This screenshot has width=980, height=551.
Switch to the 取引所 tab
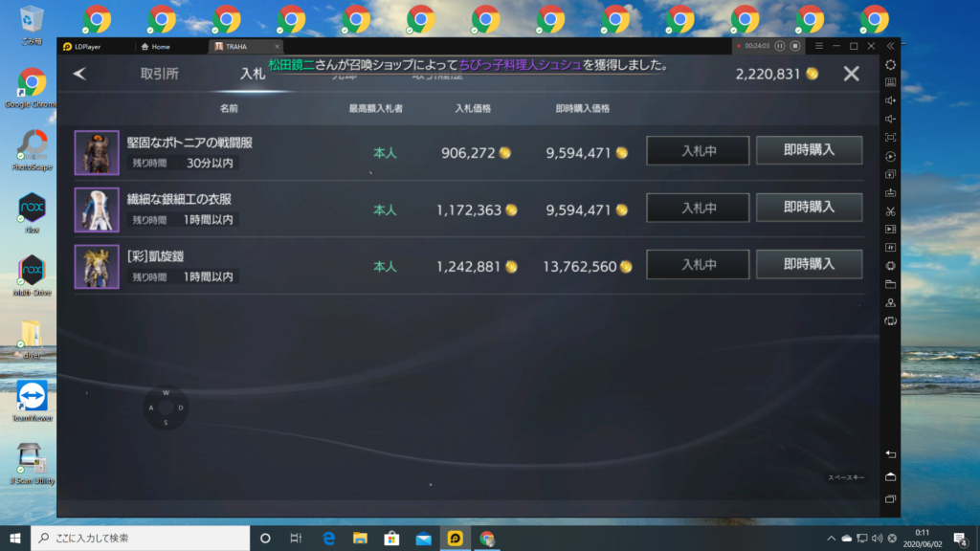click(x=159, y=74)
